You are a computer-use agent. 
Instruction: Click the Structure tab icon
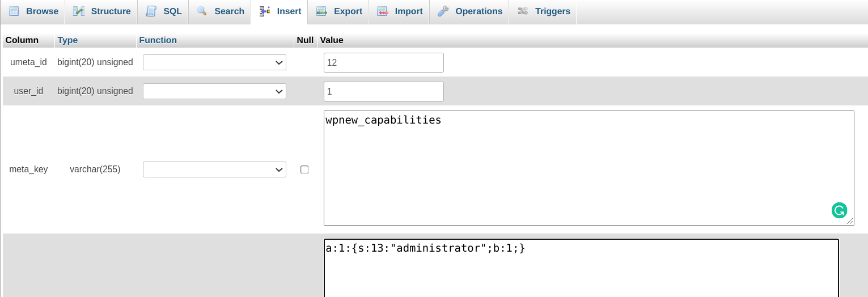coord(79,11)
